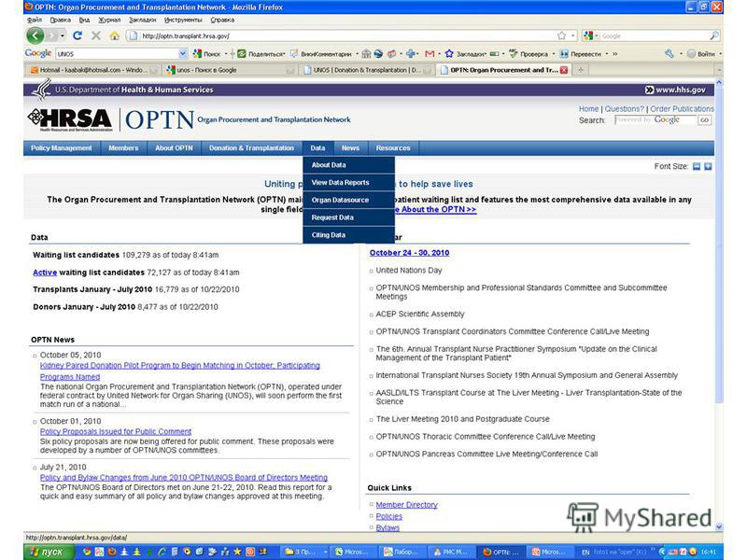
Task: Open Policy Proposals Issued for Public Comment link
Action: (116, 431)
